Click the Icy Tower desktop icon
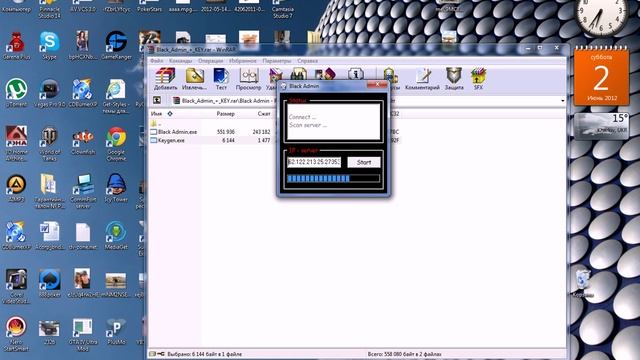Viewport: 640px width, 360px height. point(116,188)
